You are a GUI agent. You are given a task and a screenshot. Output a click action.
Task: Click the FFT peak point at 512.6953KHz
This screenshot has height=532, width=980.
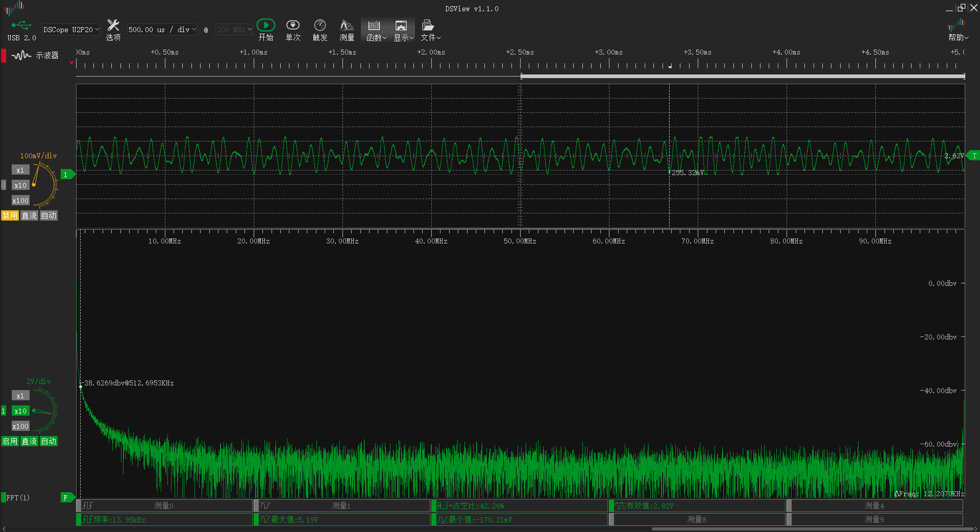[x=81, y=386]
